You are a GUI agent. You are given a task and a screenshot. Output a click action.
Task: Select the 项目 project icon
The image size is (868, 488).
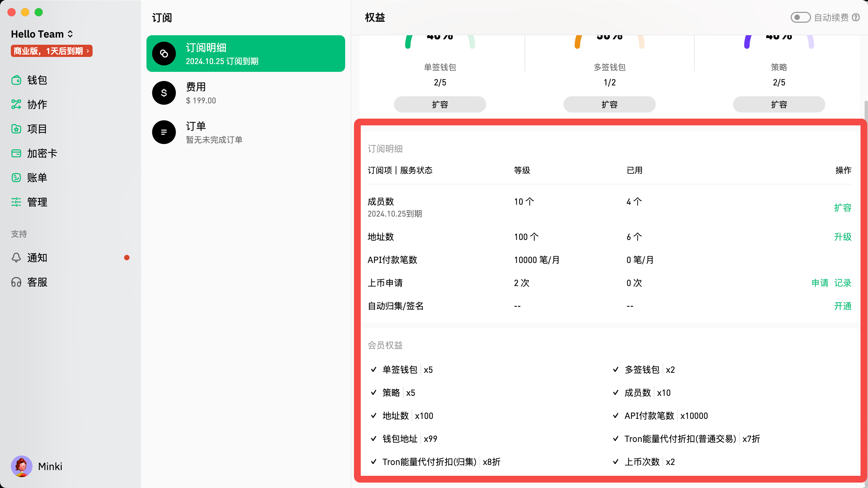tap(16, 129)
